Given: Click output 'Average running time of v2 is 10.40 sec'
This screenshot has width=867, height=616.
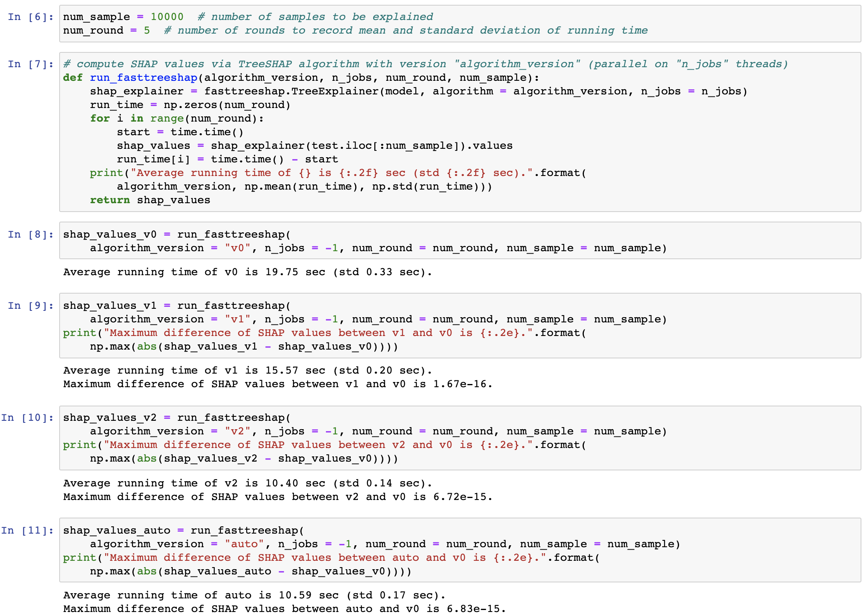Looking at the screenshot, I should pyautogui.click(x=248, y=483).
